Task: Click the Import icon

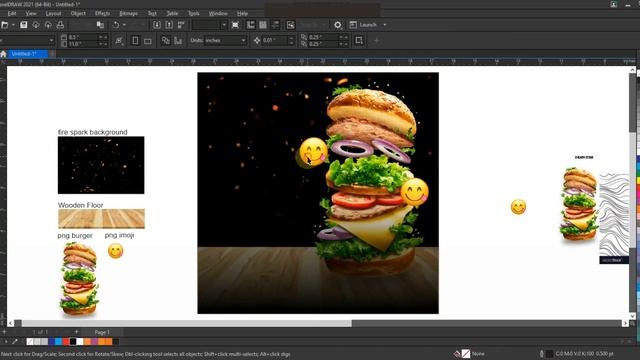Action: click(x=157, y=25)
